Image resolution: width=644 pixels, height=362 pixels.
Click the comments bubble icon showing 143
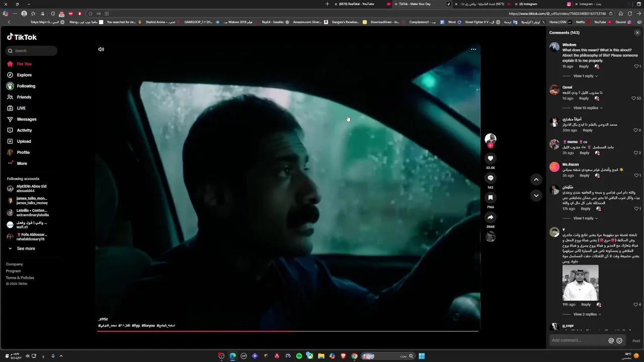[x=491, y=178]
